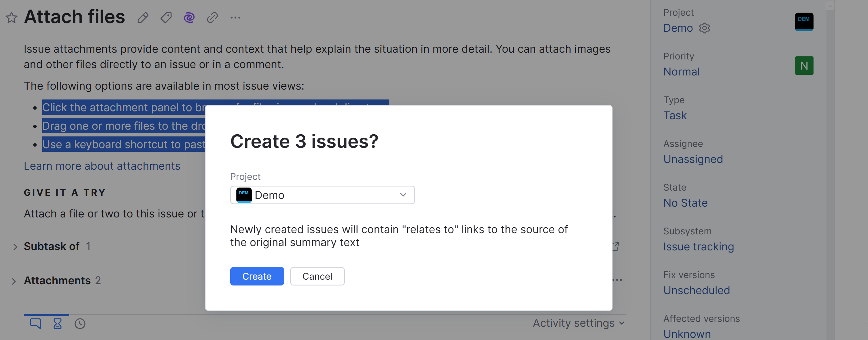
Task: Open project settings gear beside Demo
Action: (x=705, y=28)
